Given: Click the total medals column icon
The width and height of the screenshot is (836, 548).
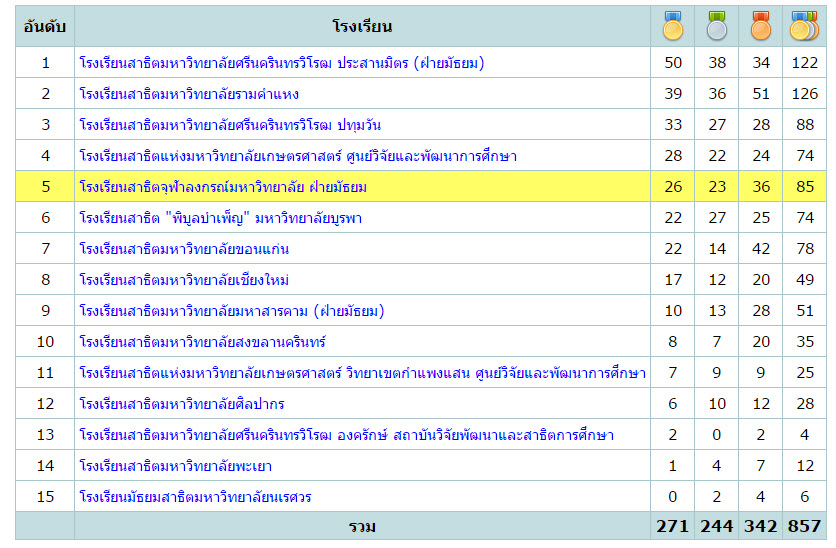Looking at the screenshot, I should tap(805, 26).
